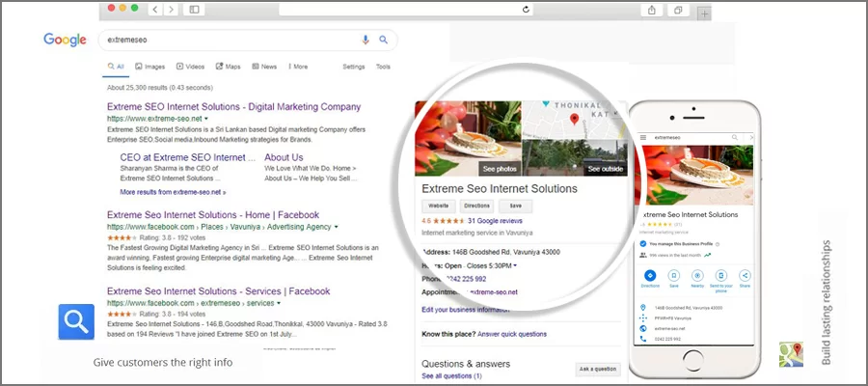Screen dimensions: 868x386
Task: Click the red map pin on the knowledge panel map
Action: [x=575, y=119]
